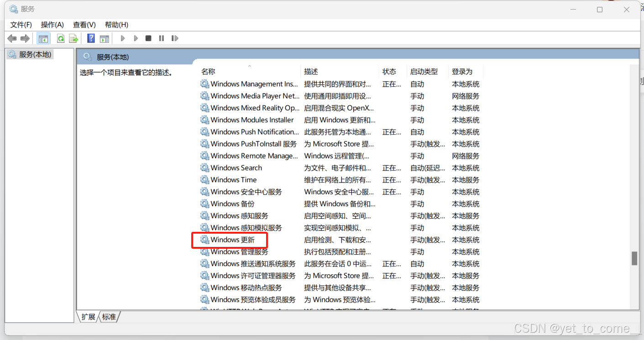Click '为文件、电子邮件和...' description of Windows Search

[338, 167]
